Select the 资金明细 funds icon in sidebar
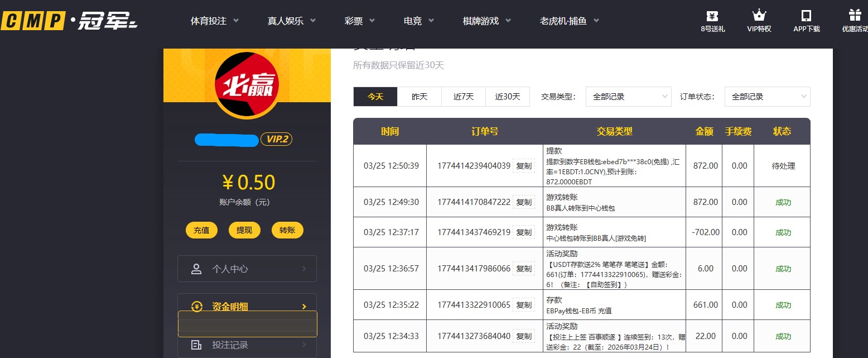The width and height of the screenshot is (868, 358). tap(196, 306)
